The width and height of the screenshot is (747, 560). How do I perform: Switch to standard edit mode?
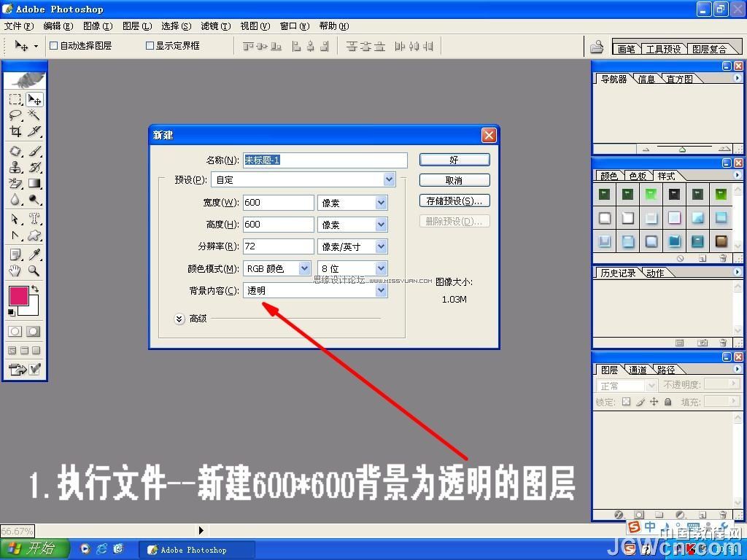(x=15, y=332)
